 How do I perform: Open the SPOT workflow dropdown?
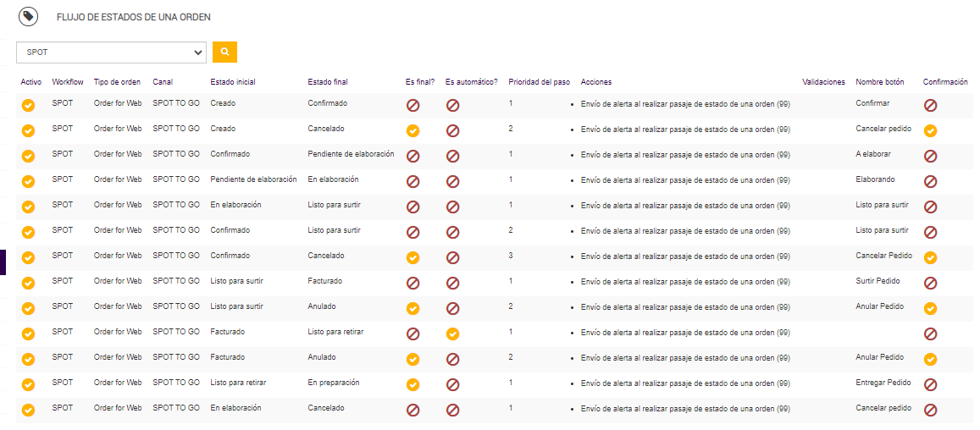pos(111,52)
